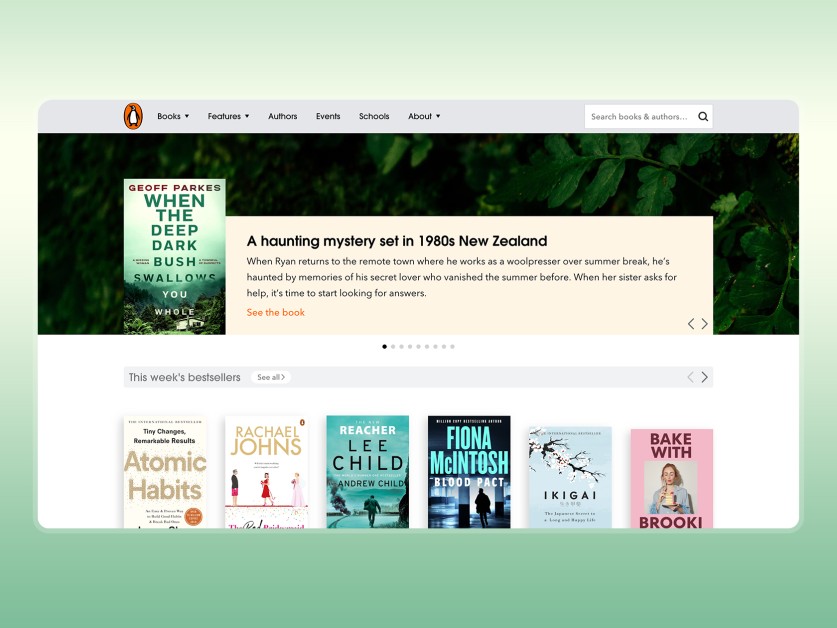Select the fifth carousel dot indicator

[x=418, y=347]
